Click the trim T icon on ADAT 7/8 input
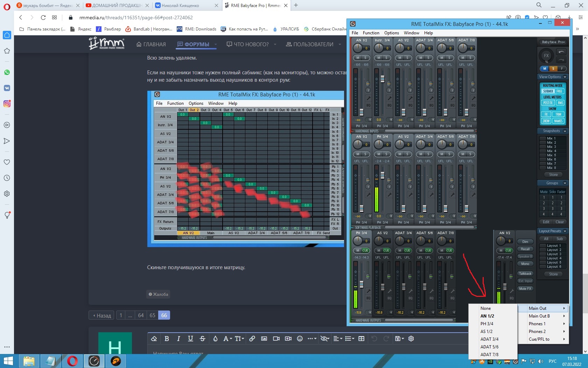 click(x=473, y=90)
